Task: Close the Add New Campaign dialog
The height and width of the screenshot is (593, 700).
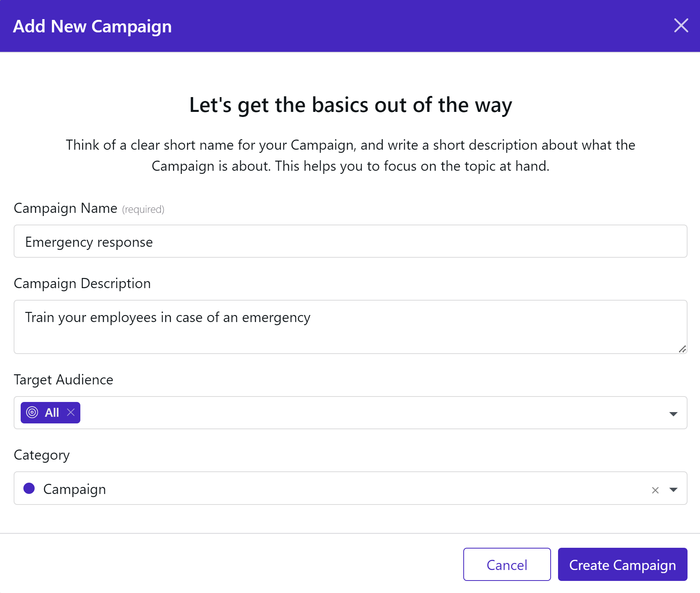Action: click(681, 26)
